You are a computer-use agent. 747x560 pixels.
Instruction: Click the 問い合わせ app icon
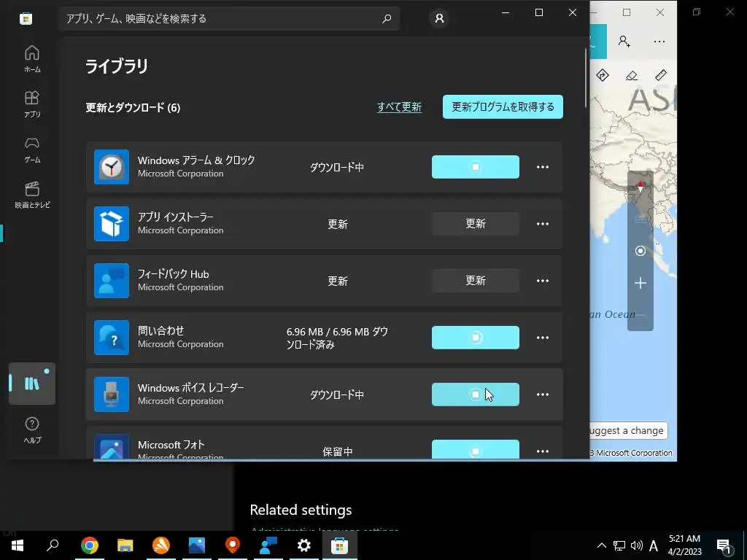[112, 338]
